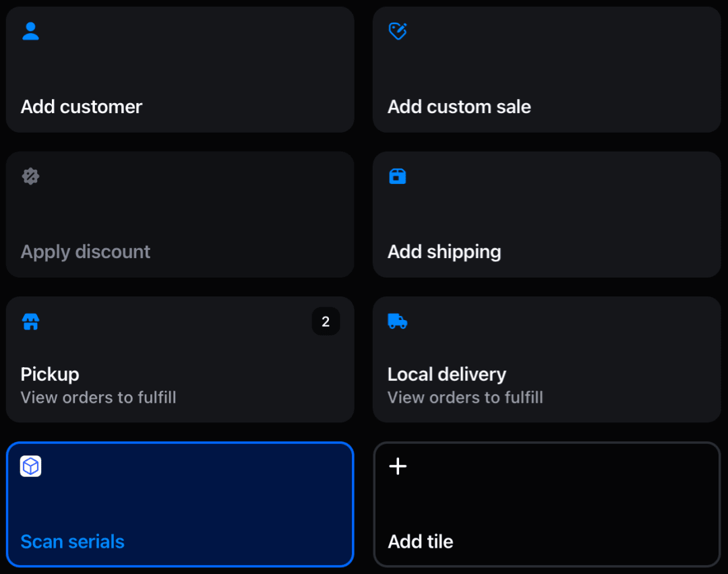Click the package box shipping icon
Screen dimensions: 728x574
[x=398, y=177]
